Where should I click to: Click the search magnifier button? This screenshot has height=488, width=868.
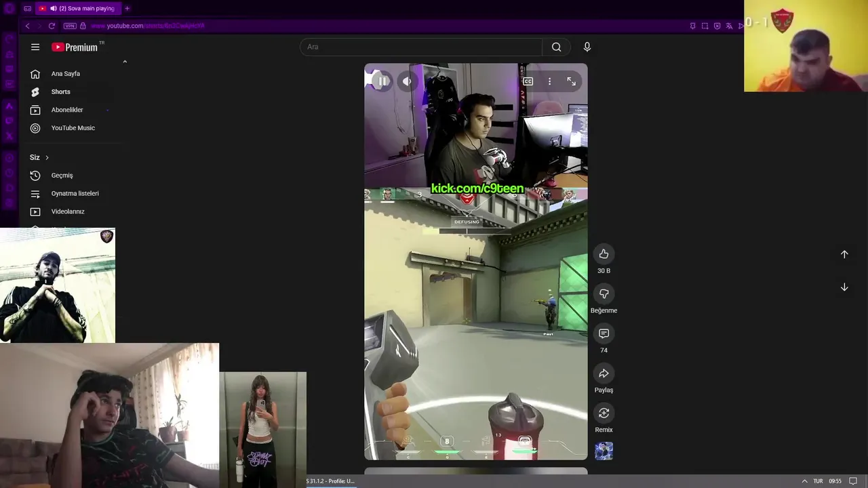(556, 47)
